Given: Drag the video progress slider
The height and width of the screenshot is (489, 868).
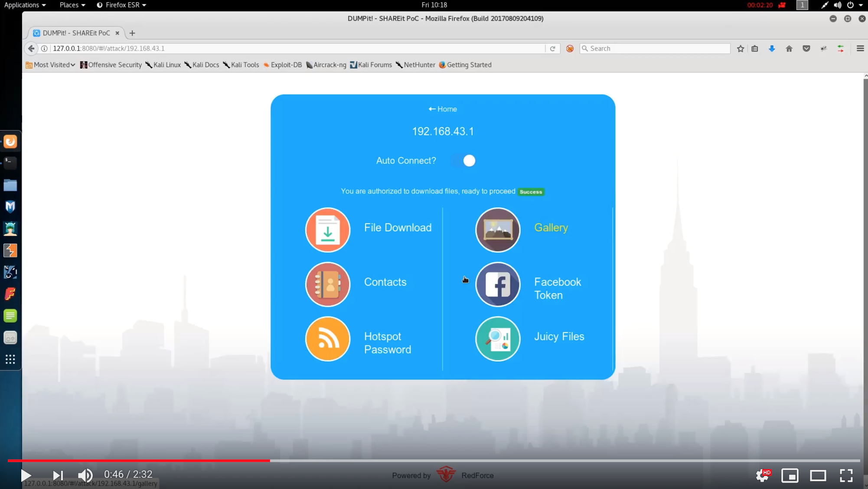Looking at the screenshot, I should pos(268,460).
